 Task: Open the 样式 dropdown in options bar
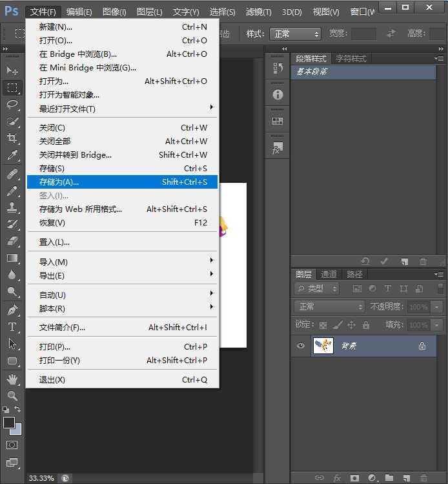click(x=296, y=34)
